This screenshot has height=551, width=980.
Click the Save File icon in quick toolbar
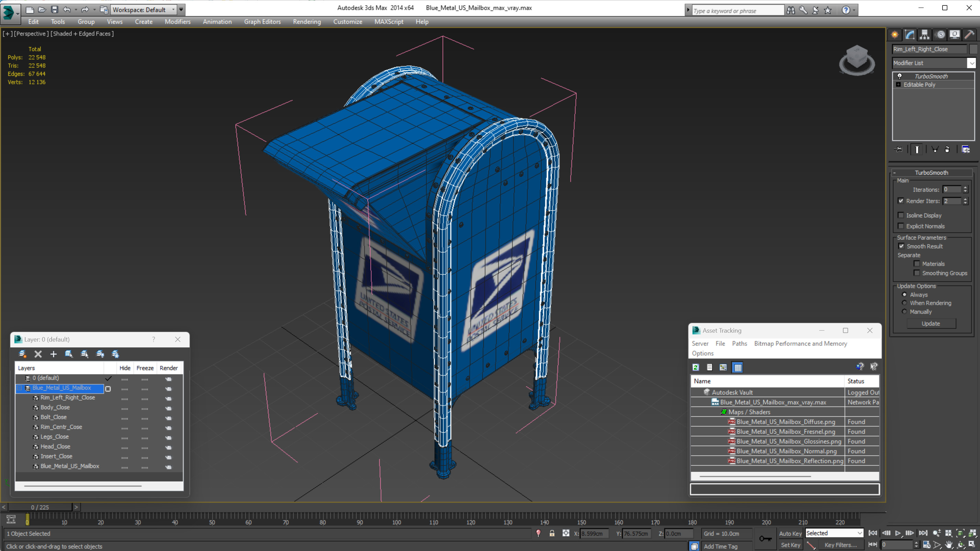point(54,10)
